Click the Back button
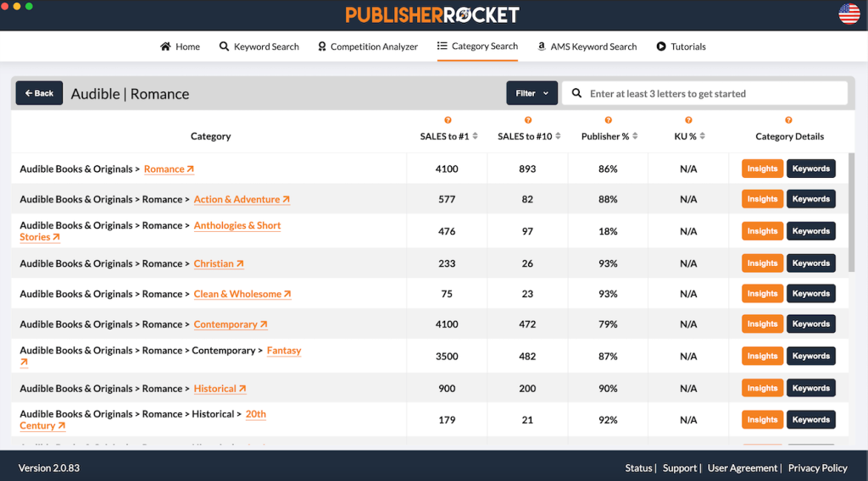The height and width of the screenshot is (481, 868). 39,93
